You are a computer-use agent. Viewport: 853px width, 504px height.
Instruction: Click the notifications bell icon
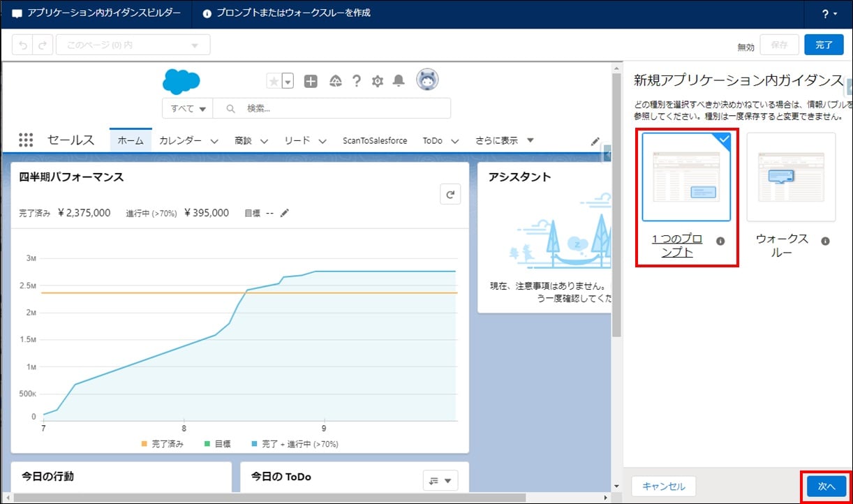coord(399,81)
